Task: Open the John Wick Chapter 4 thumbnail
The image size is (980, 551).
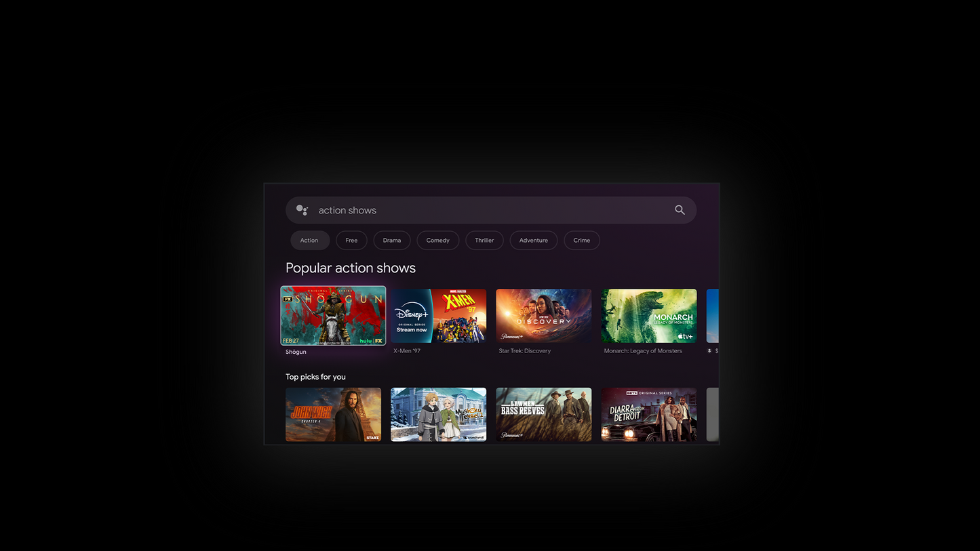Action: (x=333, y=415)
